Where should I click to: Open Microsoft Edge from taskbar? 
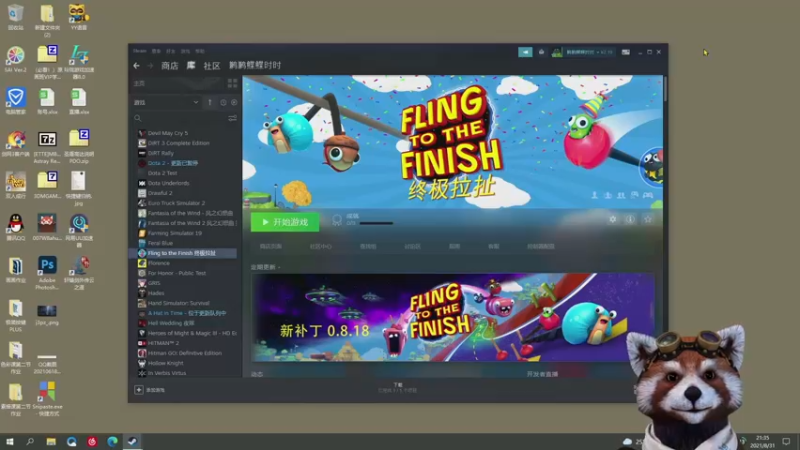point(112,442)
